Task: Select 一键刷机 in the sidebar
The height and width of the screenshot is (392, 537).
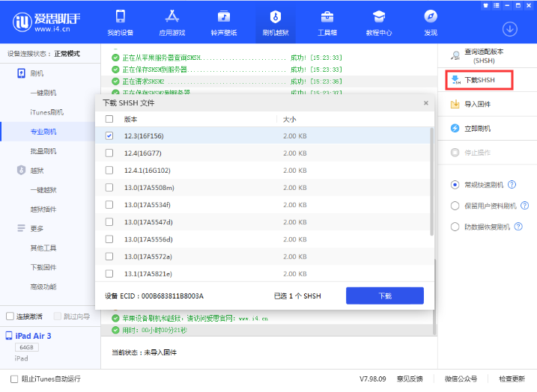Action: [x=43, y=93]
